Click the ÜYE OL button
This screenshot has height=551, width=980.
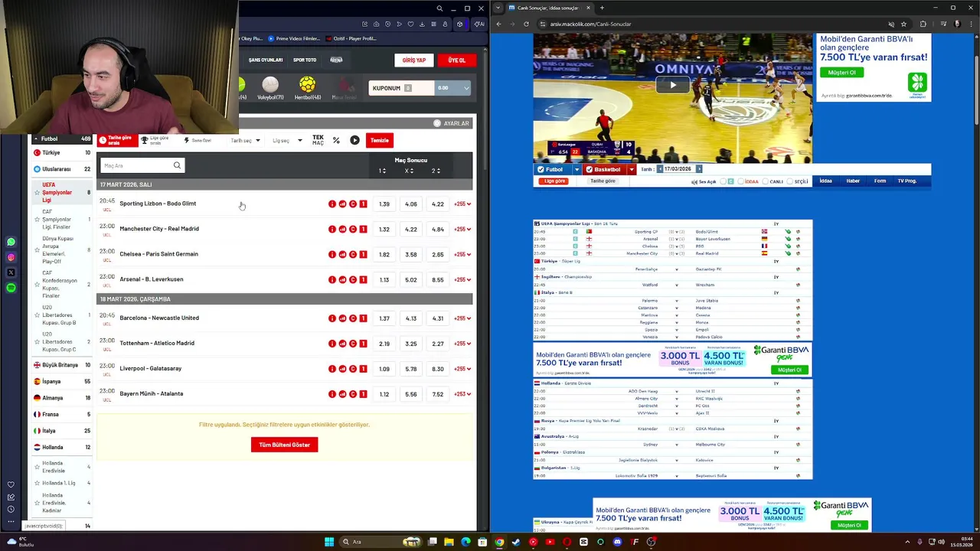click(457, 60)
